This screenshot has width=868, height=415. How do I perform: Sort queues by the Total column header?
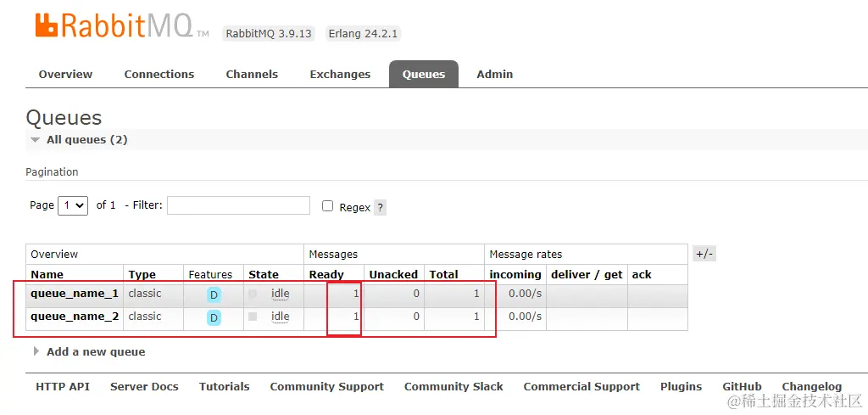click(x=443, y=275)
